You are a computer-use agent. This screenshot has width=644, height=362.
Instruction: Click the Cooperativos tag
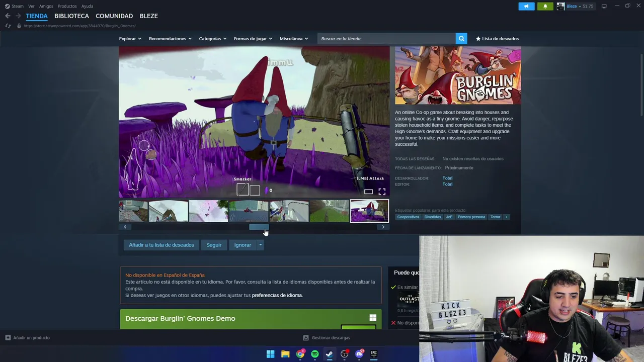coord(408,217)
